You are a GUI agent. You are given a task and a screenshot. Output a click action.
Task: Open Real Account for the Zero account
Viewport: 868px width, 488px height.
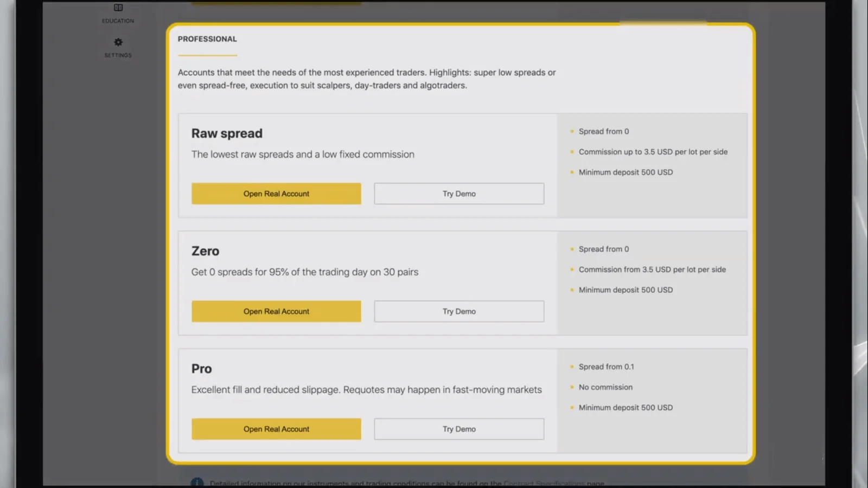(x=276, y=311)
